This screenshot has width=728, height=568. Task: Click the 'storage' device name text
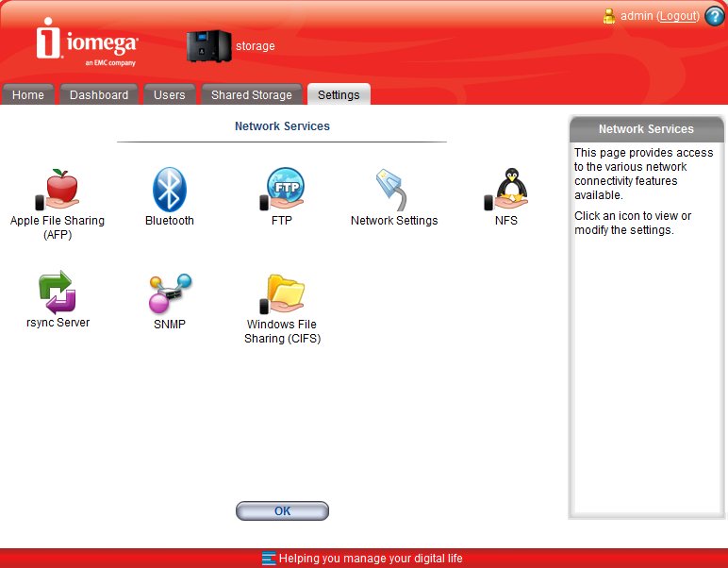click(256, 46)
